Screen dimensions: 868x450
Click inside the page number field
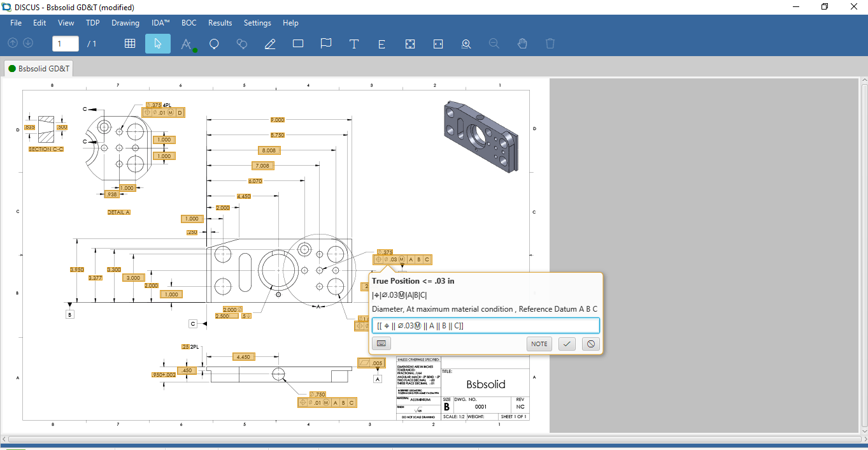(x=65, y=43)
